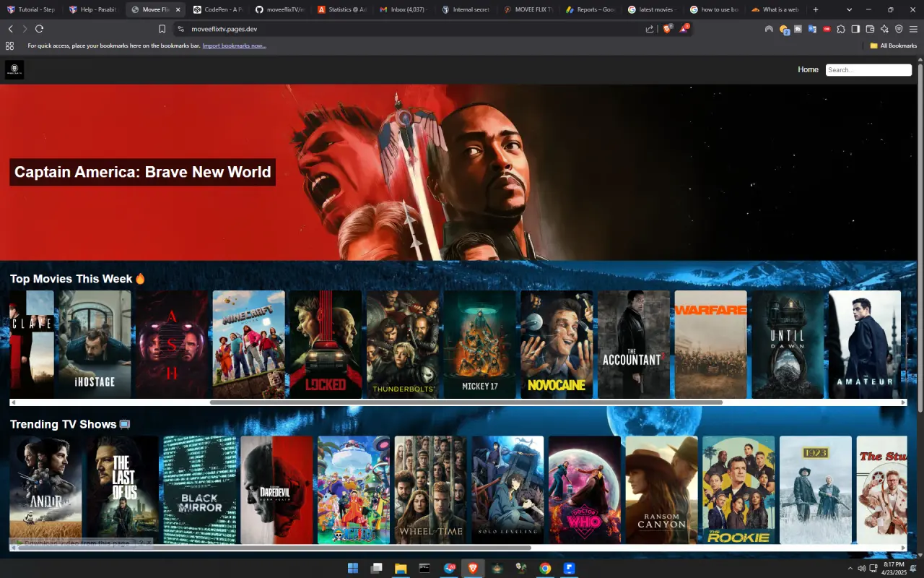The image size is (924, 578).
Task: Switch to the moveeflixTV GitHub tab
Action: (279, 9)
